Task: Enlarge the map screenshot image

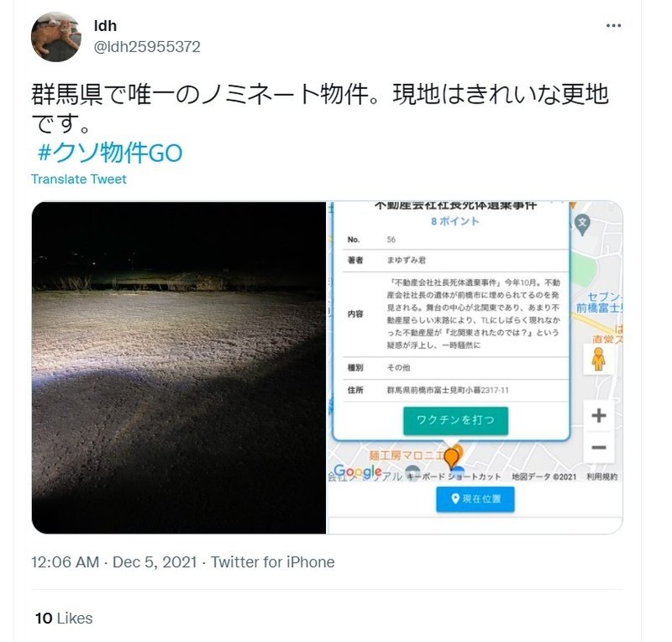Action: (x=475, y=367)
